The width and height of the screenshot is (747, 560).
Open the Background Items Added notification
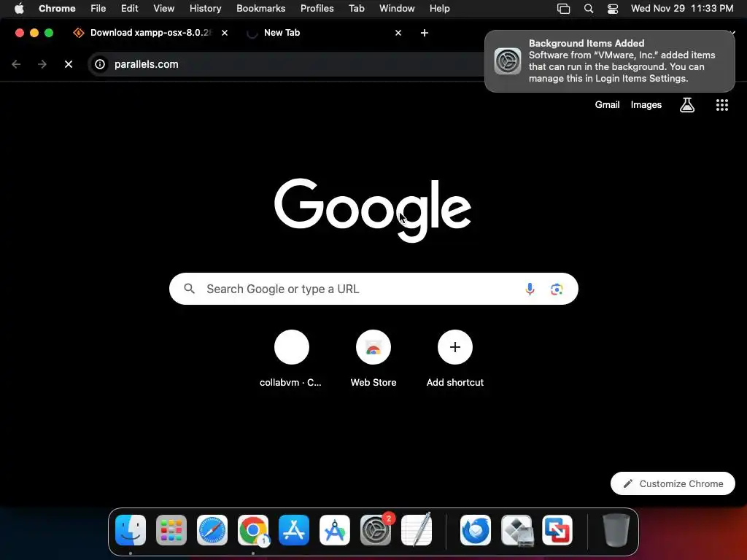tap(609, 61)
